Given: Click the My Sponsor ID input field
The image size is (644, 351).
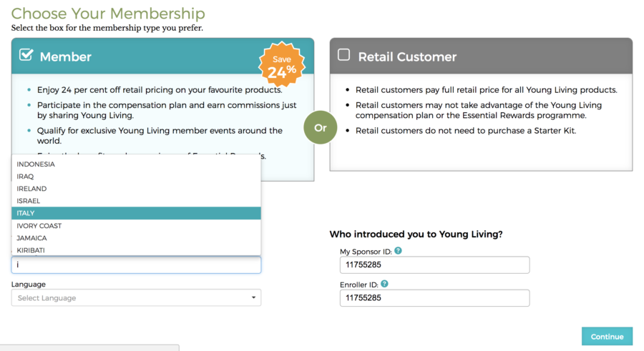Looking at the screenshot, I should 434,265.
